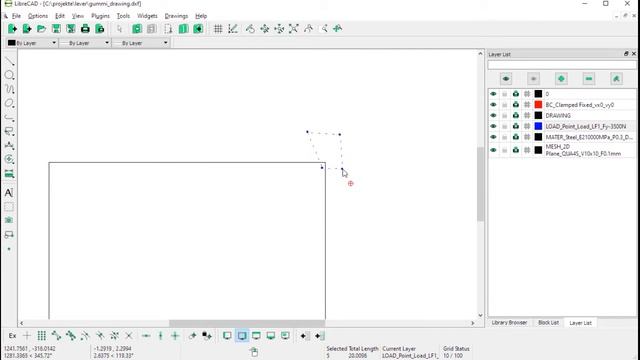640x360 pixels.
Task: Toggle Snap on Endpoints
Action: pyautogui.click(x=56, y=336)
